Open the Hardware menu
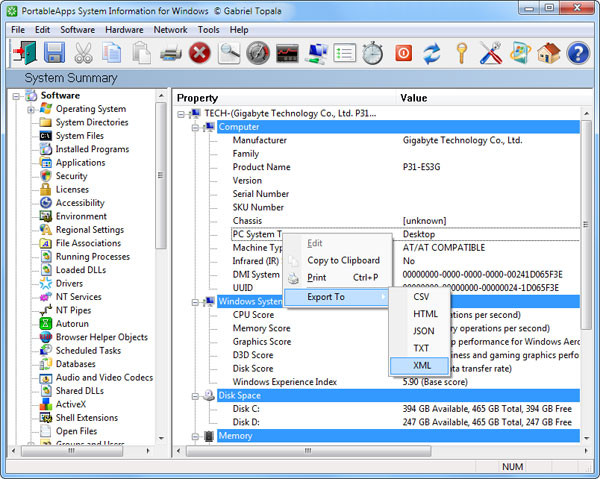 (124, 30)
